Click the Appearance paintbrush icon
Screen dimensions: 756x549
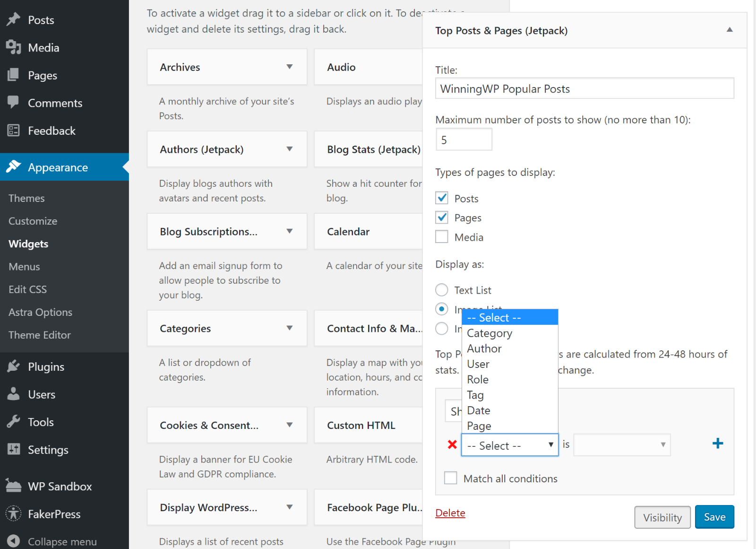(x=14, y=166)
